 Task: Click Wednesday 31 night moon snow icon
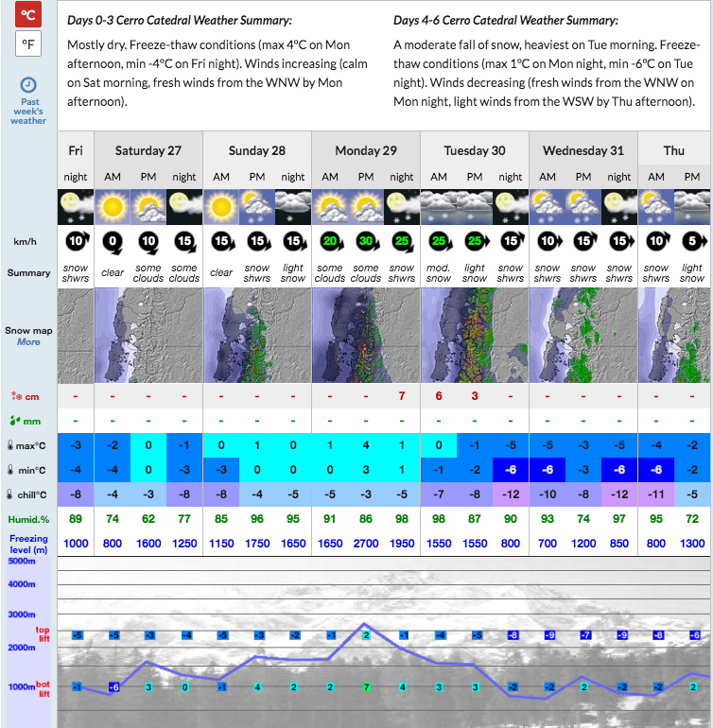tap(619, 207)
